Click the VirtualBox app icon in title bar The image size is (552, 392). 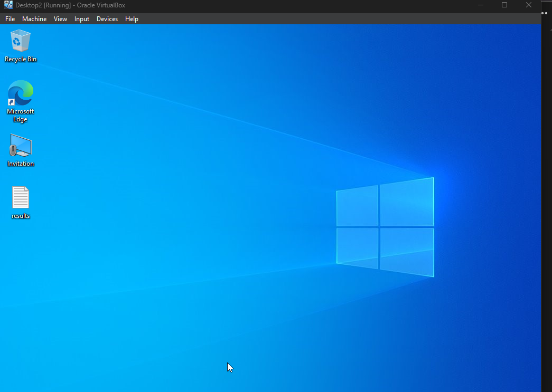point(8,5)
